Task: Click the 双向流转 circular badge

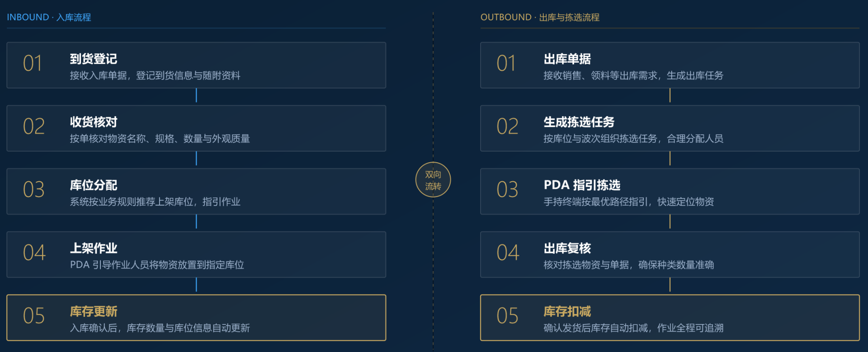Action: [433, 180]
